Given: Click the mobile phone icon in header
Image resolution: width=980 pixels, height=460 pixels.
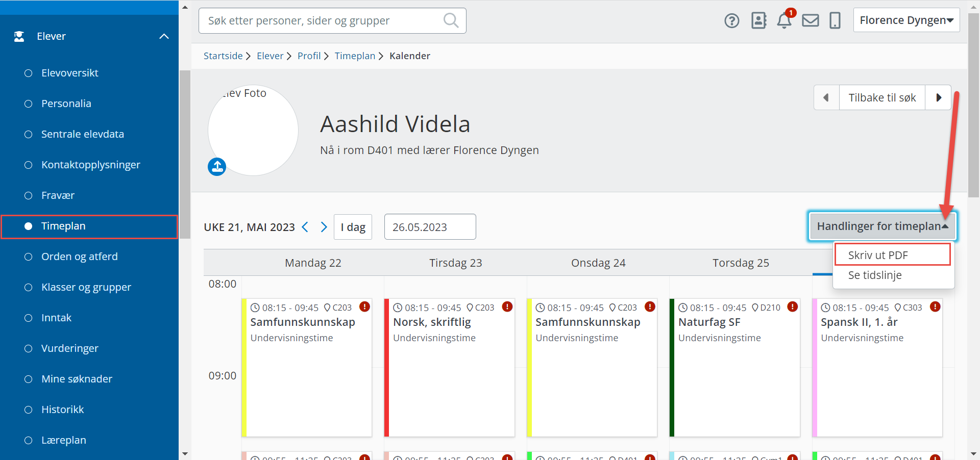Looking at the screenshot, I should tap(835, 21).
